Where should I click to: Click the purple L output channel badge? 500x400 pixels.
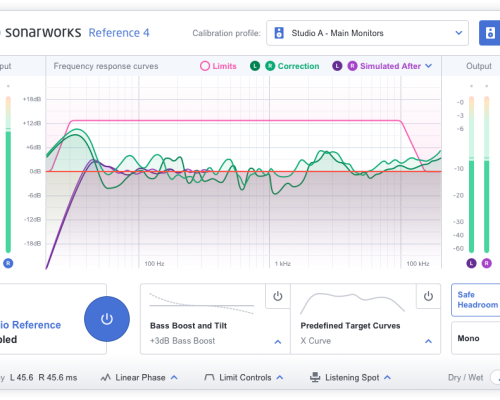(x=471, y=263)
